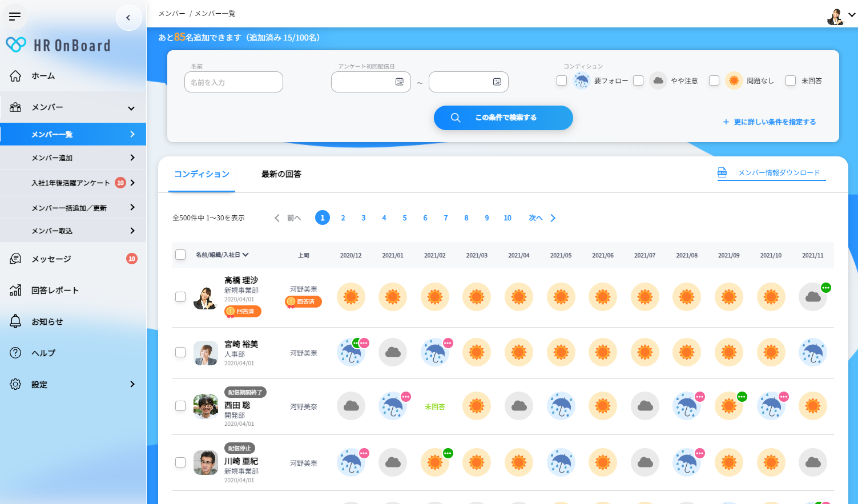
Task: Click この条件で検索する search button
Action: (x=503, y=118)
